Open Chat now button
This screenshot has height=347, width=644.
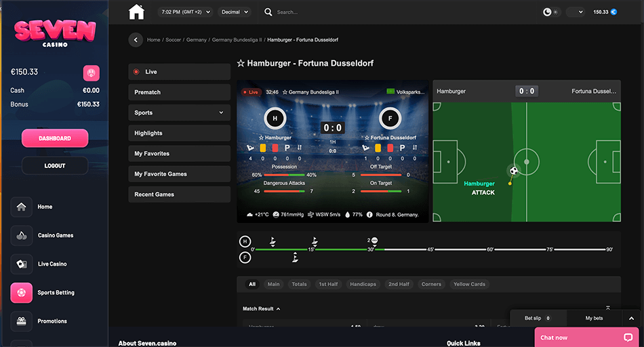[586, 338]
